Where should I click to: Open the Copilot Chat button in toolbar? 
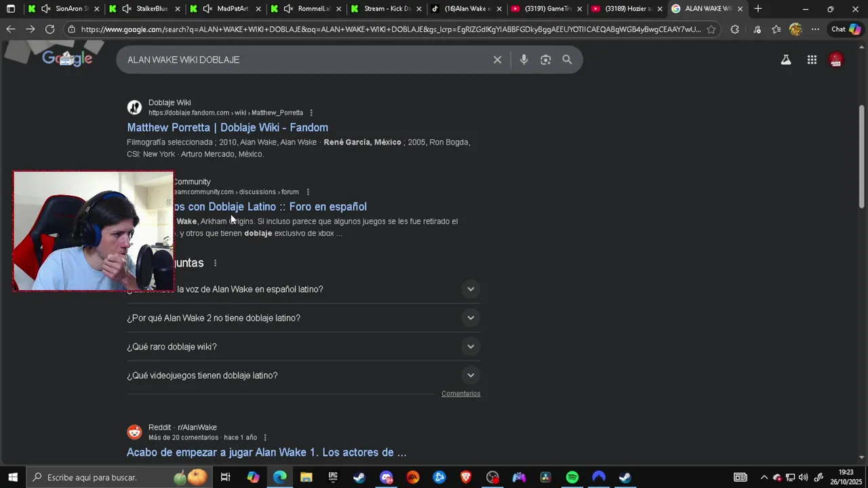pos(846,29)
